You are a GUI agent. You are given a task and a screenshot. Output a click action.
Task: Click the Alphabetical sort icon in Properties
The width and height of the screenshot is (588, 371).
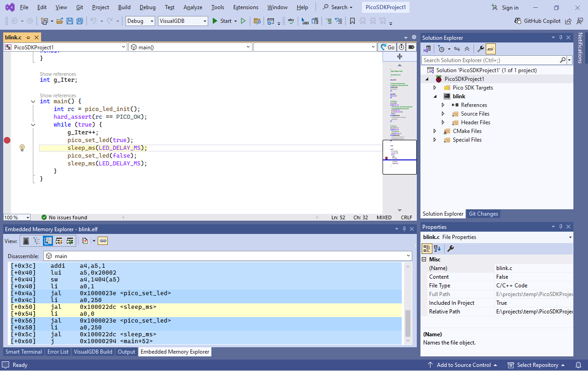pos(437,249)
